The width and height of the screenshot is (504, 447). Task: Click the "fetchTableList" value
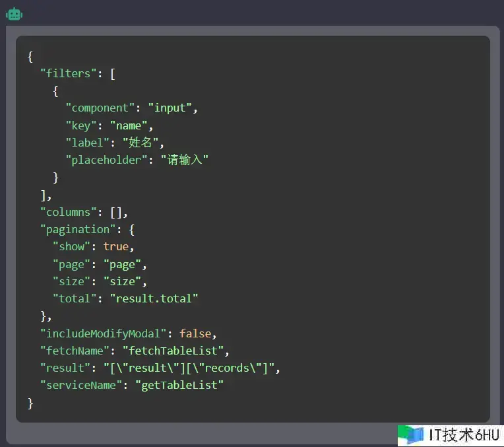(173, 351)
